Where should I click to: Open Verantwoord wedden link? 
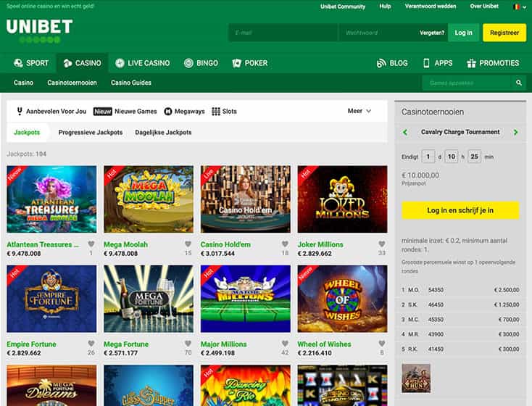pyautogui.click(x=431, y=6)
